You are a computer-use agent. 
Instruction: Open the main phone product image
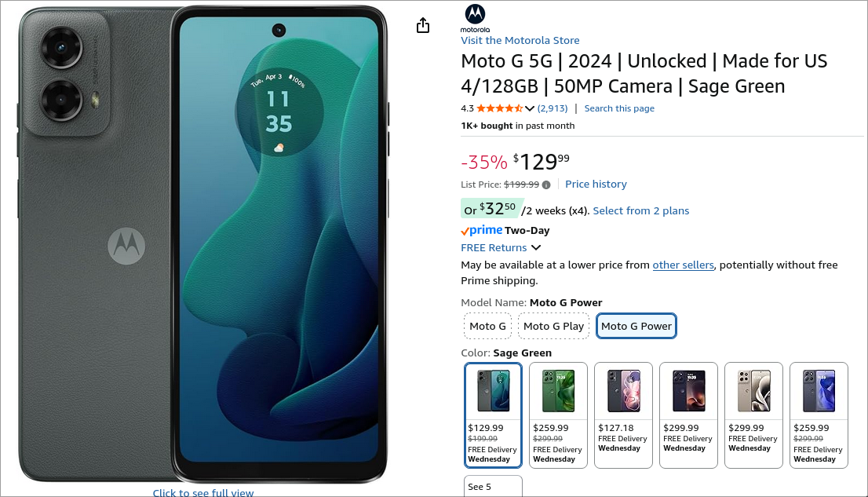203,244
